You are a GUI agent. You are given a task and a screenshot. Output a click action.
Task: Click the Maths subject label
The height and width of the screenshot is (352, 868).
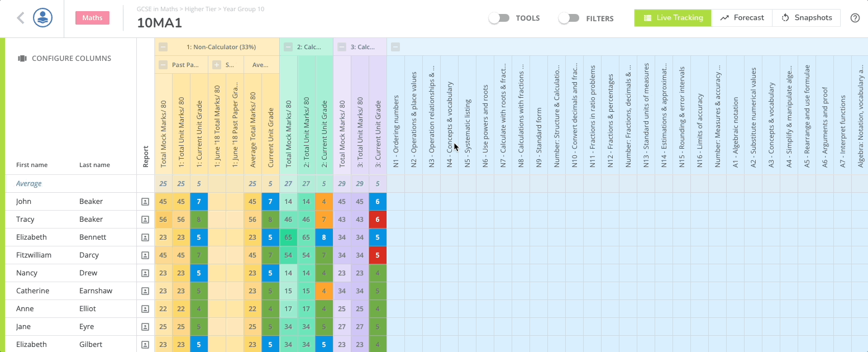coord(92,17)
